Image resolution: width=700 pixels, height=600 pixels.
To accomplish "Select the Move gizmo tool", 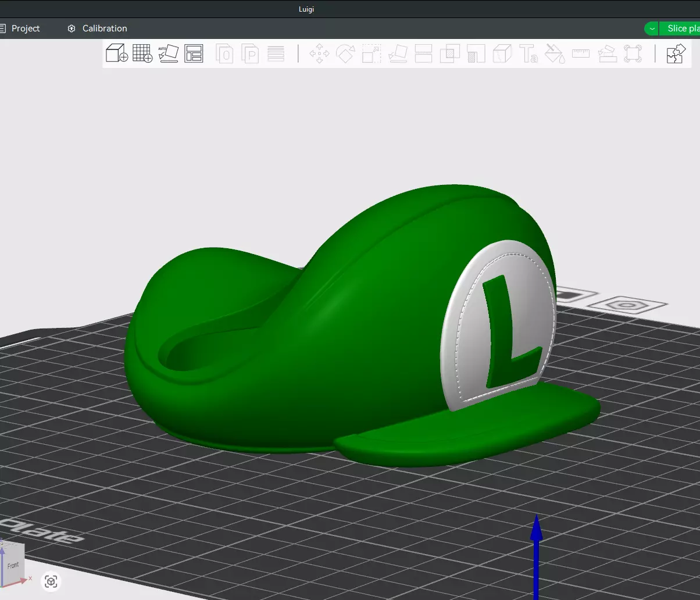I will coord(319,53).
